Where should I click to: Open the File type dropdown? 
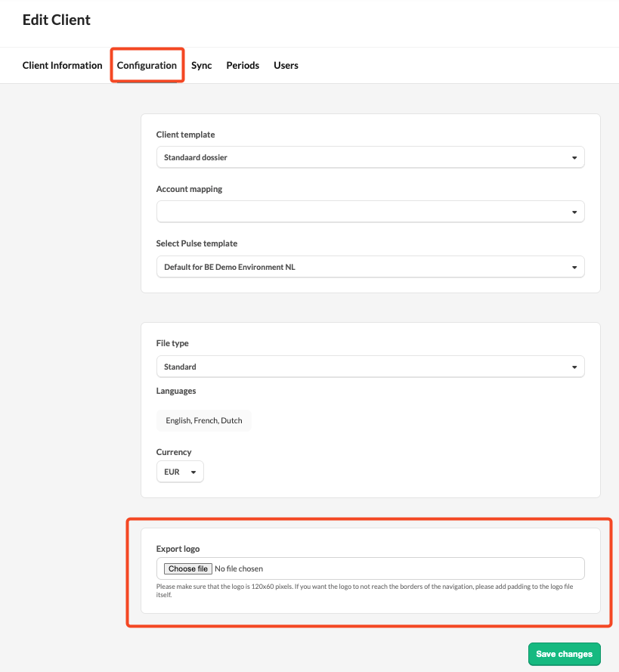(370, 367)
